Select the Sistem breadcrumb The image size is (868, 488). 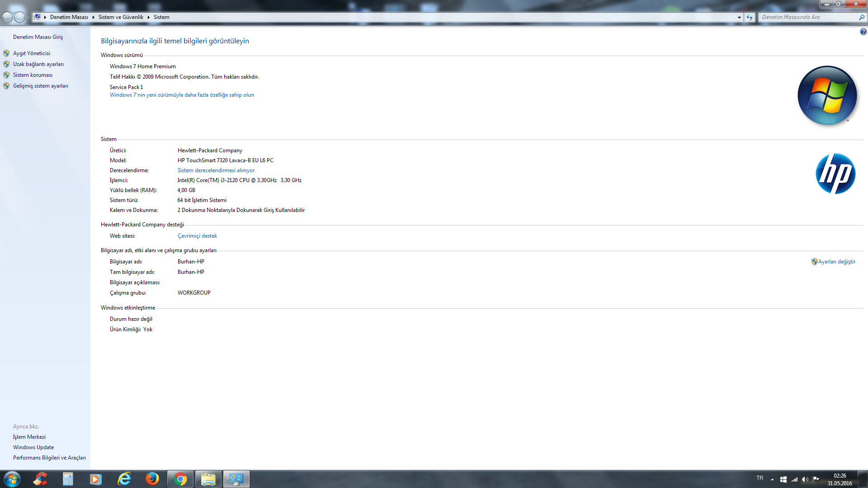point(161,17)
